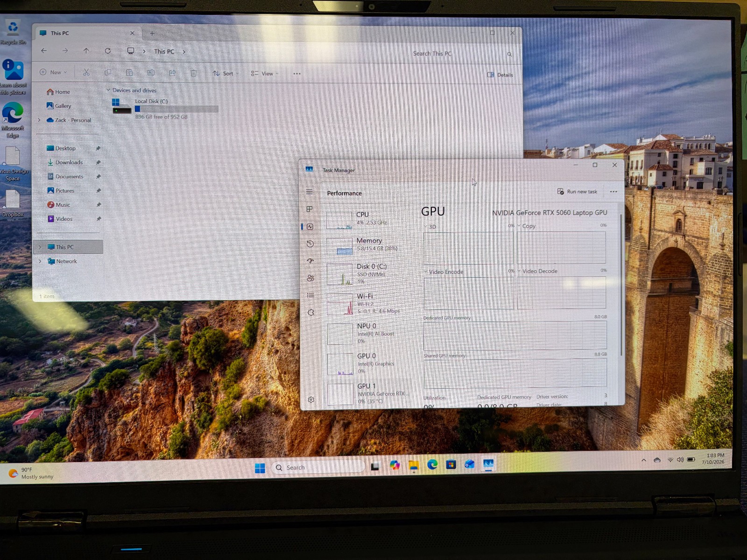
Task: Open Downloads in File Explorer sidebar
Action: pos(69,162)
